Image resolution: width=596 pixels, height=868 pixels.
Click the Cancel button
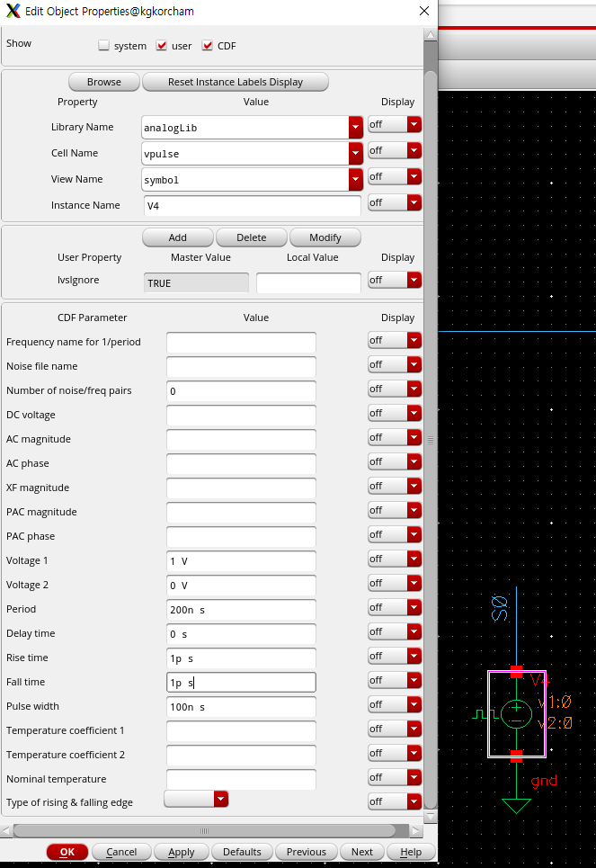point(121,852)
